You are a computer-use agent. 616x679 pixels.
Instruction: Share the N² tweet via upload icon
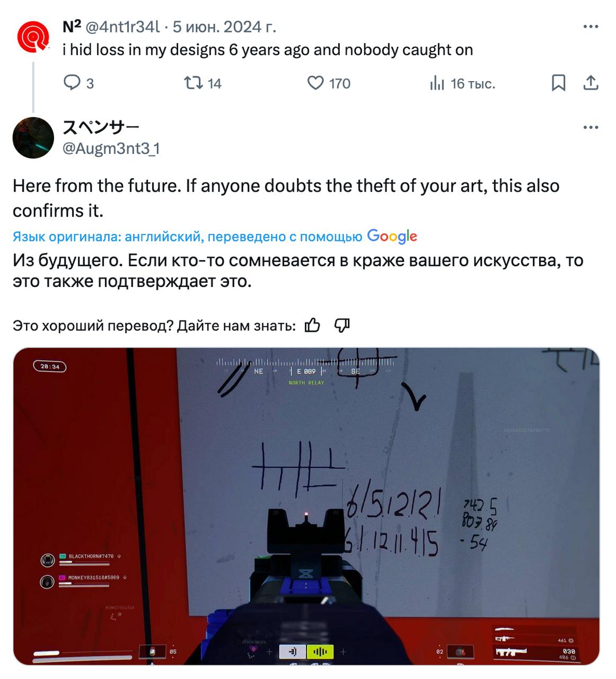tap(591, 83)
